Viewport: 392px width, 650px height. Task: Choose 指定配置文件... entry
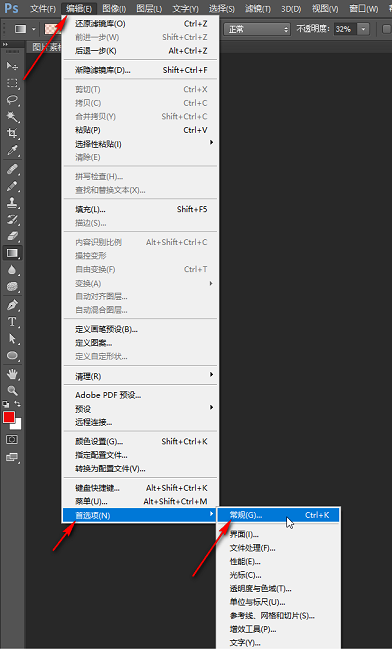tap(140, 455)
